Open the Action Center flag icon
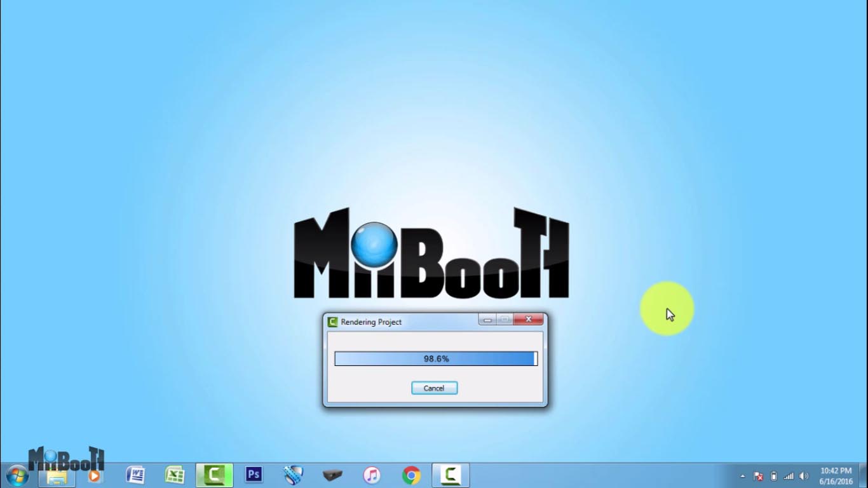Image resolution: width=868 pixels, height=488 pixels. coord(758,476)
